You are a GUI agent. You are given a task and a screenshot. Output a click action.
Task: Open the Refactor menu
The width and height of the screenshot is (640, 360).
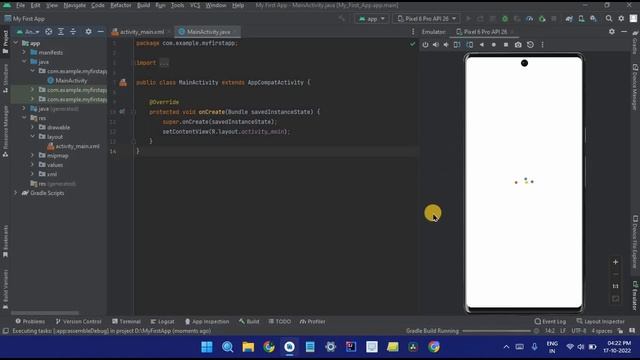click(121, 5)
